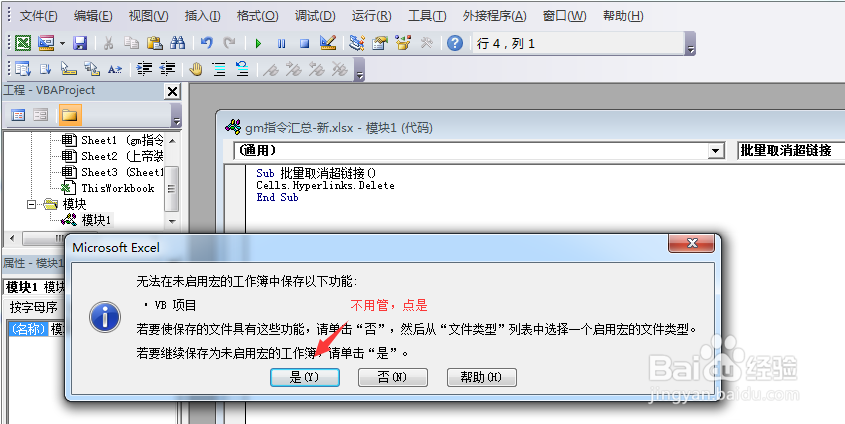This screenshot has height=424, width=845.
Task: Select 模块1 in the project tree
Action: [x=87, y=220]
